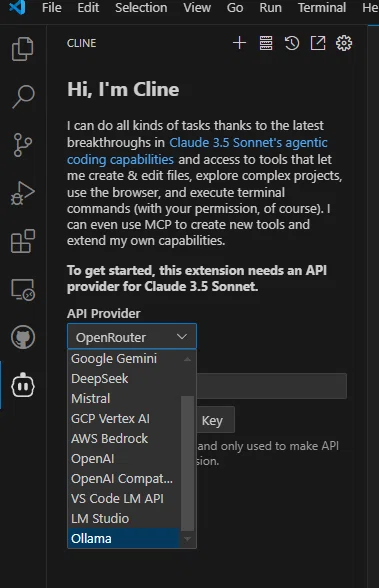Click the provider list scrollbar thumb
Screen dimensions: 379x588
[187, 464]
